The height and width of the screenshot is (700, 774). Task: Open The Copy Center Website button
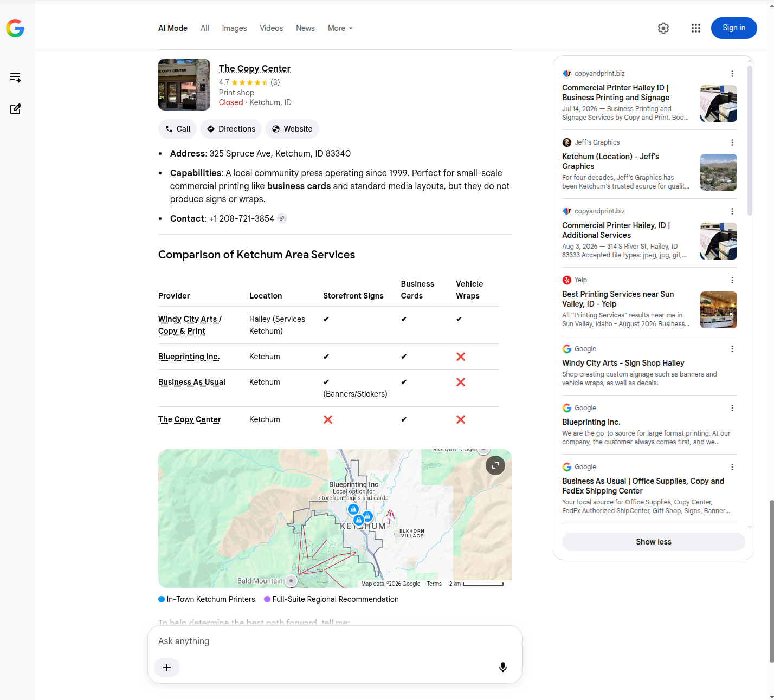(x=292, y=129)
